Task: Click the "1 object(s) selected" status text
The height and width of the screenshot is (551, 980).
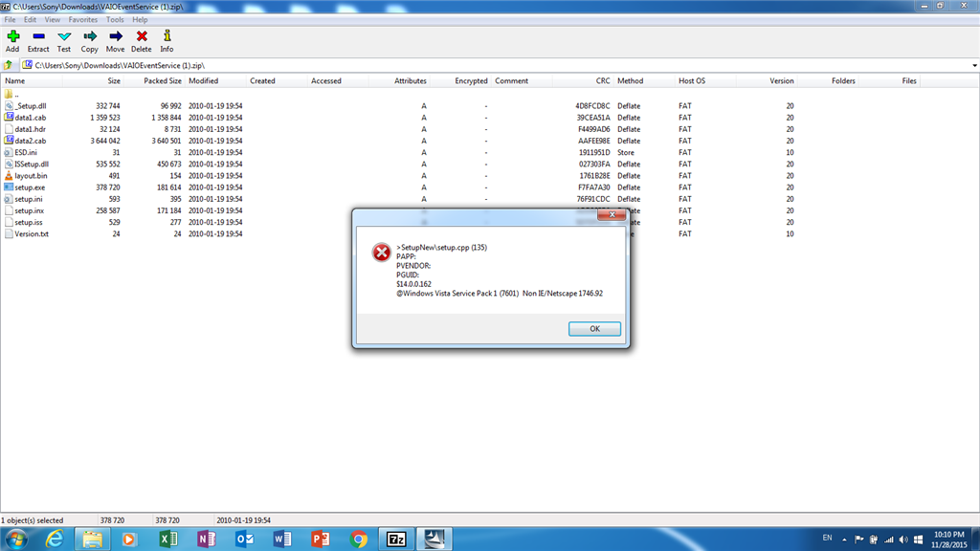Action: (32, 520)
